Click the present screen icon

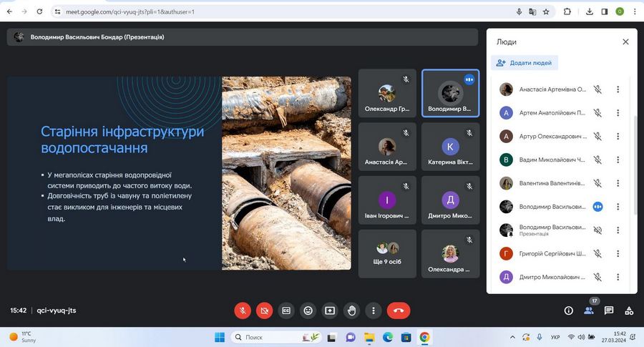click(330, 311)
